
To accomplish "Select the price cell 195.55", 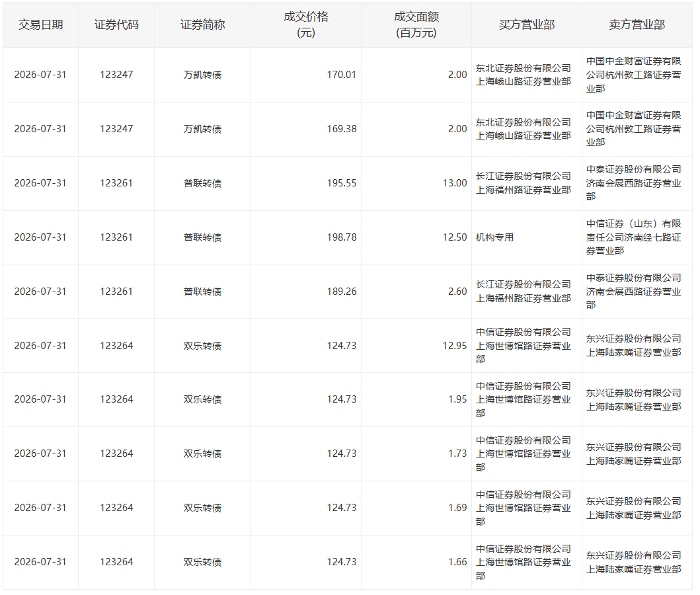I will coord(342,183).
